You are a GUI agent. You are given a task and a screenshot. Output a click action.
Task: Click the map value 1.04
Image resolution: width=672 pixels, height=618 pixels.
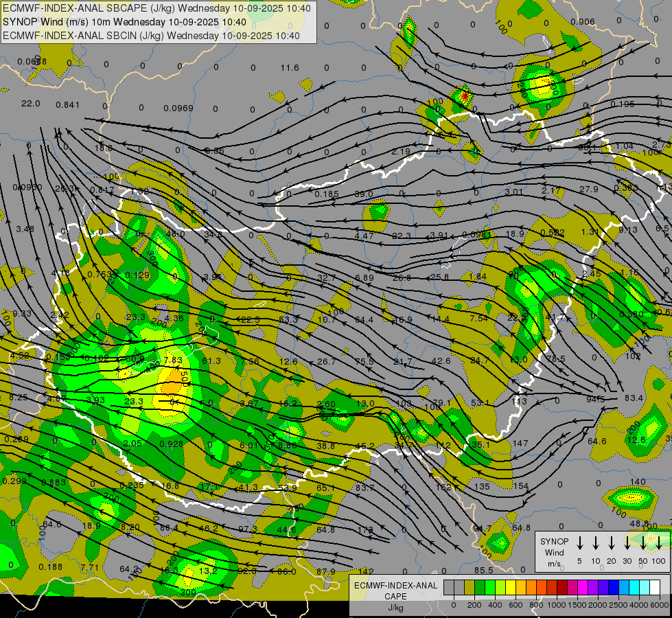pos(624,146)
